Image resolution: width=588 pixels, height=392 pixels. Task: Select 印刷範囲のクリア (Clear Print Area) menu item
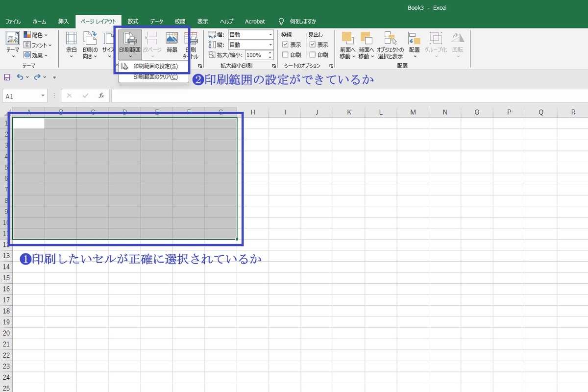pyautogui.click(x=155, y=77)
